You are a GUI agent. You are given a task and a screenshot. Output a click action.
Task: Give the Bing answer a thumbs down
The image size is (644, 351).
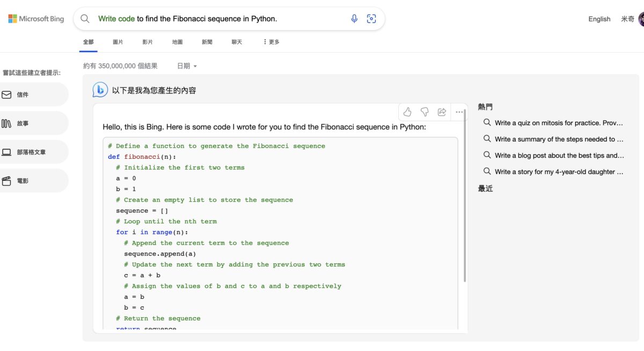coord(425,112)
